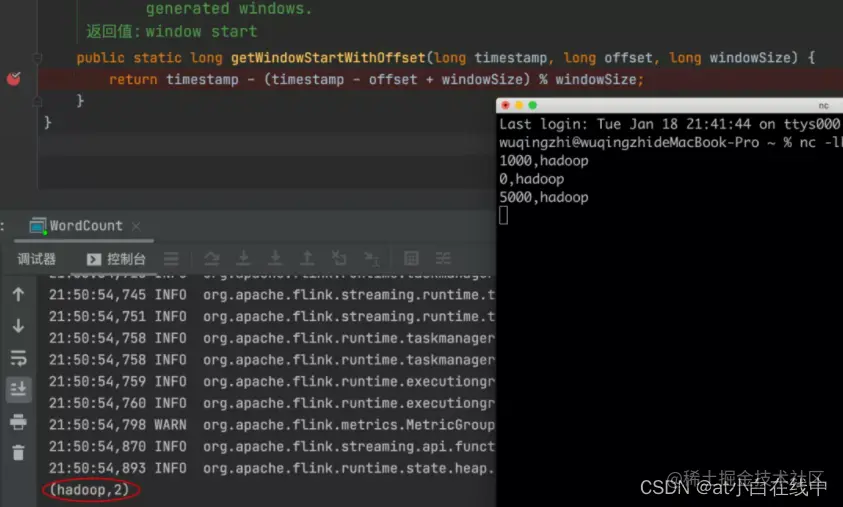The height and width of the screenshot is (507, 843).
Task: Click the Evaluate Expression calculator icon
Action: point(411,259)
